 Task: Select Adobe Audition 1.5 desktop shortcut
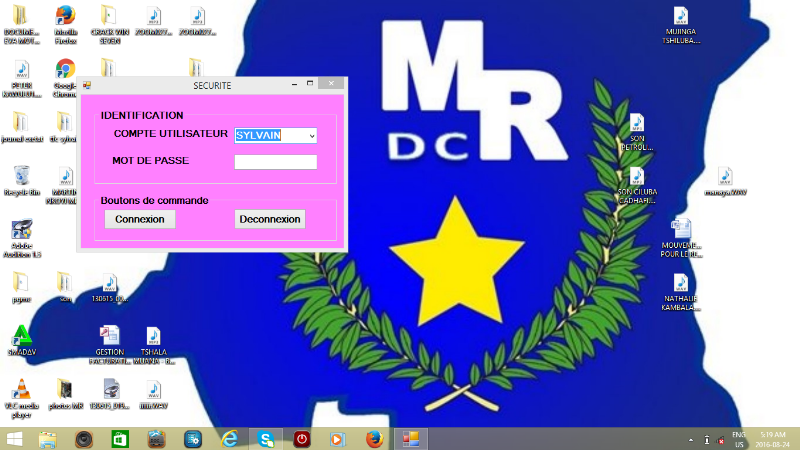20,231
